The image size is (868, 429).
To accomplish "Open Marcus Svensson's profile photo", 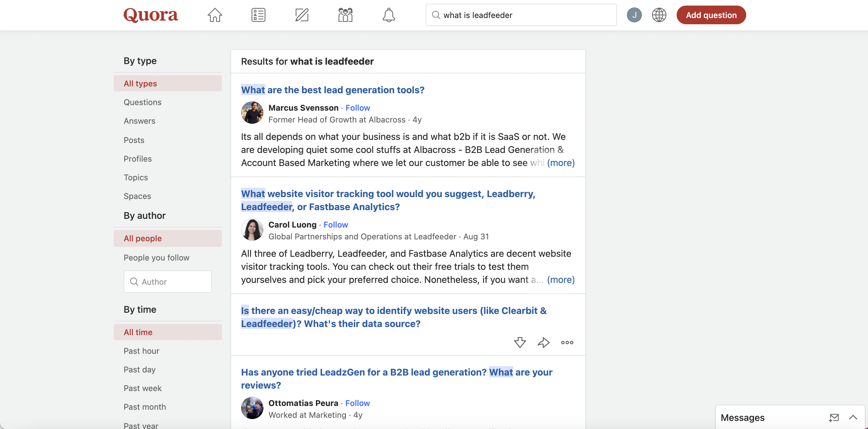I will [252, 113].
